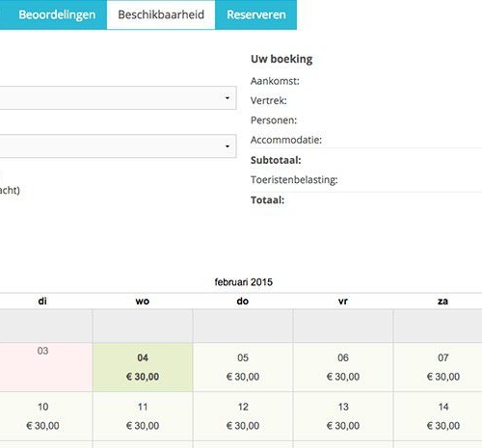This screenshot has width=482, height=448.
Task: Choose February 06 date cell
Action: pyautogui.click(x=343, y=367)
